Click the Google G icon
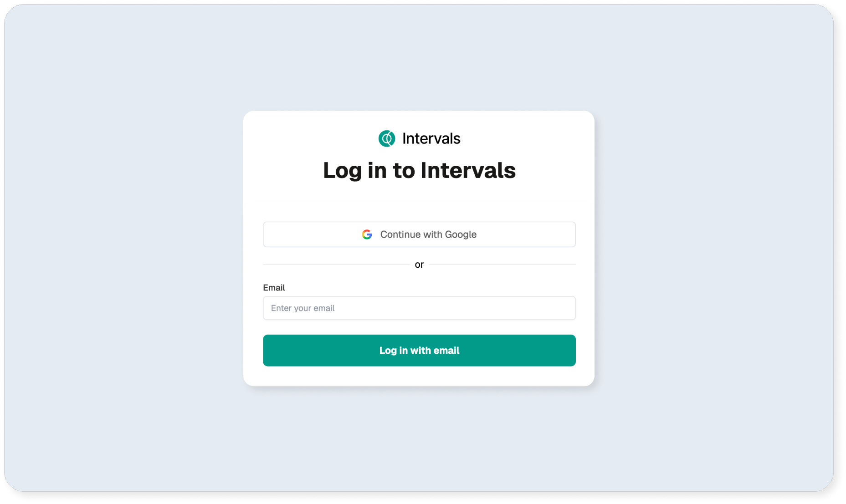This screenshot has height=504, width=846. pos(367,234)
